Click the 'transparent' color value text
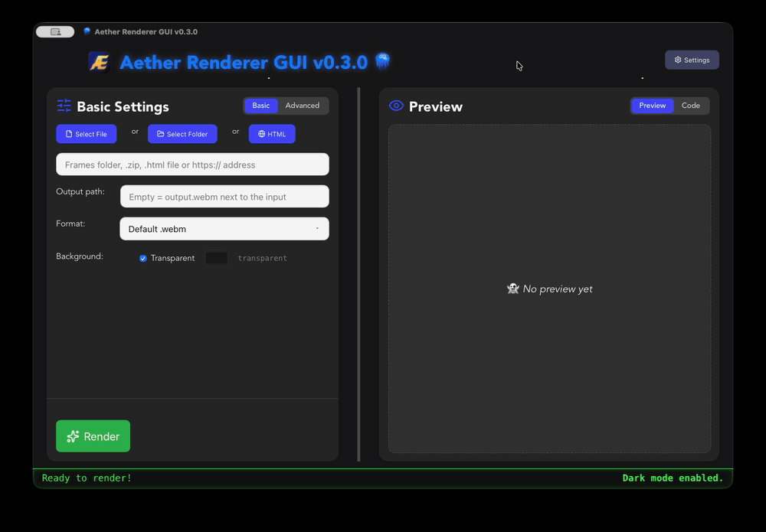 [x=262, y=258]
